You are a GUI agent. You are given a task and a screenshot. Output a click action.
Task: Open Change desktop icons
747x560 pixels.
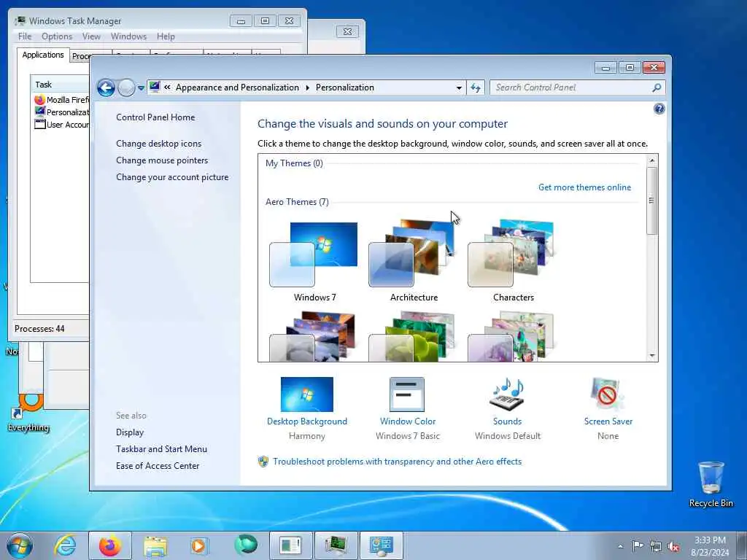click(158, 144)
